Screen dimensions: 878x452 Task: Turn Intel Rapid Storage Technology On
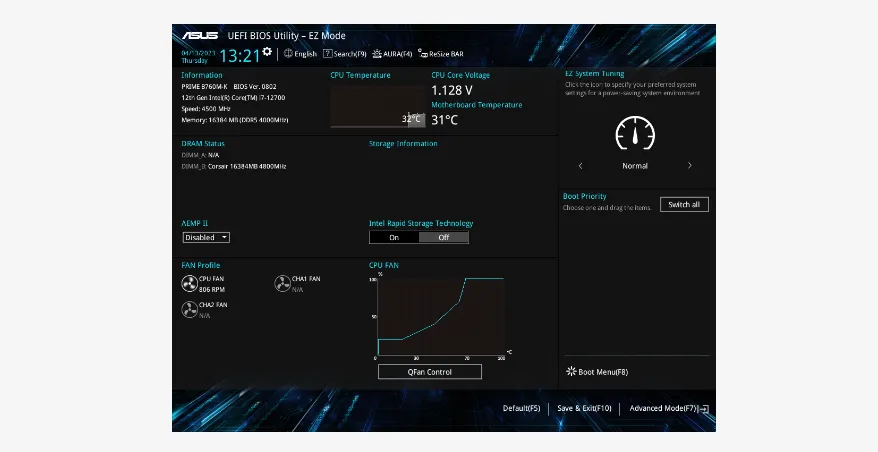pos(394,237)
